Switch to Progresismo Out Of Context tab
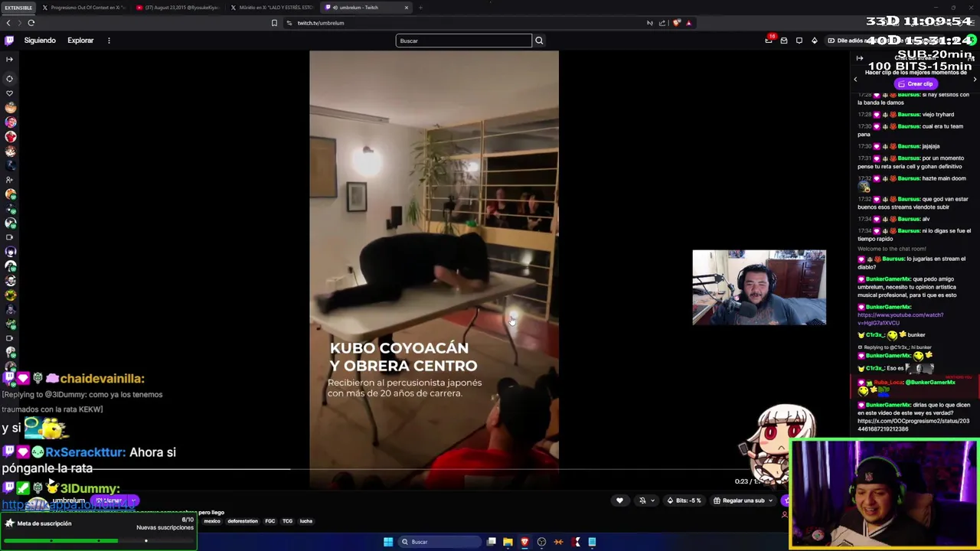This screenshot has width=980, height=551. click(84, 8)
